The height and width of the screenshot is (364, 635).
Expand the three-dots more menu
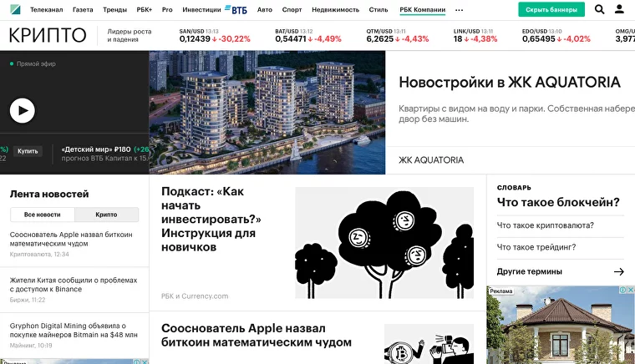coord(459,10)
